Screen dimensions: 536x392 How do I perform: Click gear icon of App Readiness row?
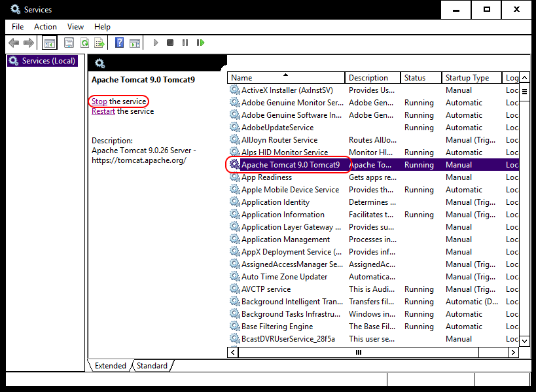tap(234, 177)
